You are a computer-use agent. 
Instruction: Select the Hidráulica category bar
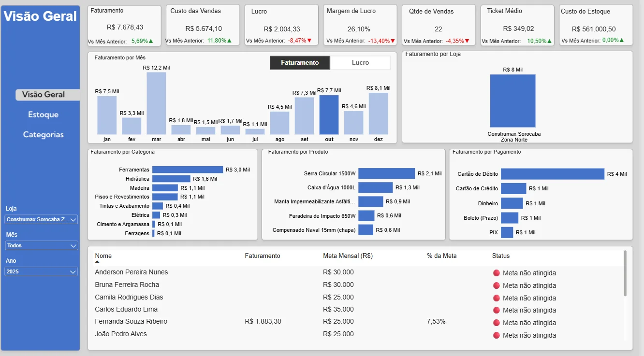171,179
